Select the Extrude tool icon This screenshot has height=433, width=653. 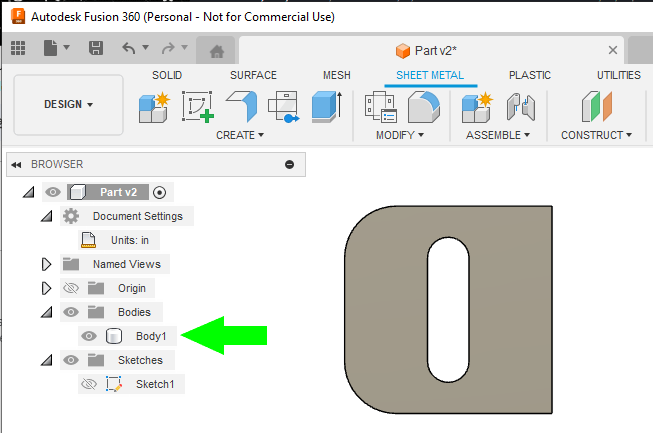[324, 105]
